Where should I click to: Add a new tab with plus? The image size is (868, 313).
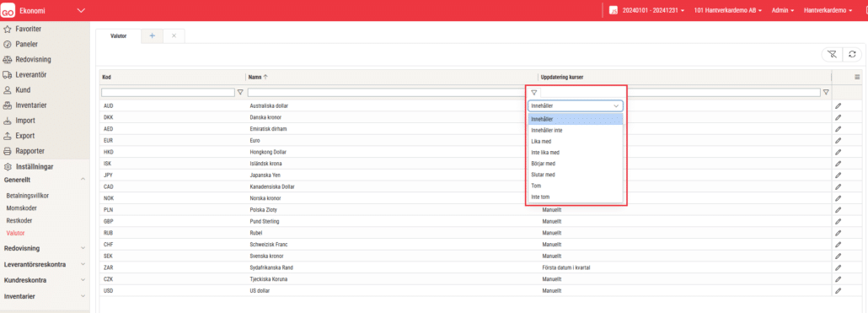153,35
